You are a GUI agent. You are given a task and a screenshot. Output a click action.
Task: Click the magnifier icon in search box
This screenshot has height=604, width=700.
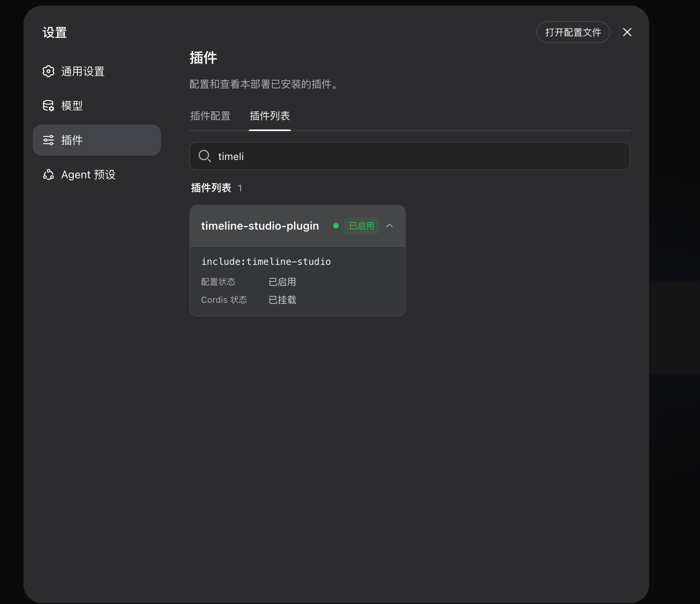tap(205, 156)
